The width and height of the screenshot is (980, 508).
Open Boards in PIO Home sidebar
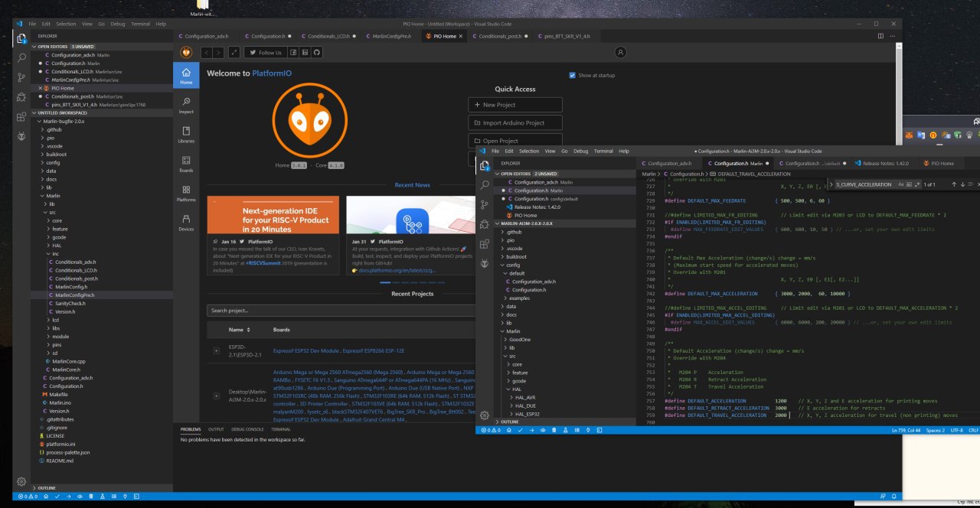(x=186, y=164)
